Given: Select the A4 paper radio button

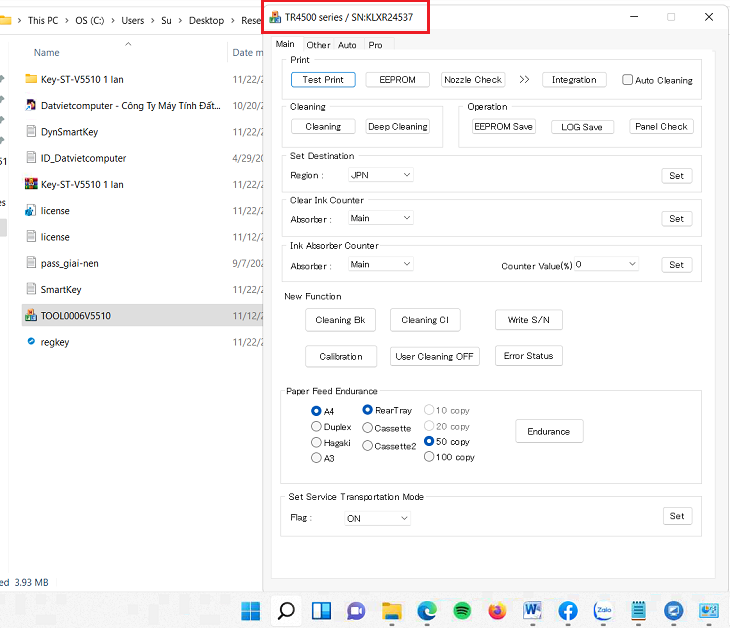Looking at the screenshot, I should click(x=316, y=411).
